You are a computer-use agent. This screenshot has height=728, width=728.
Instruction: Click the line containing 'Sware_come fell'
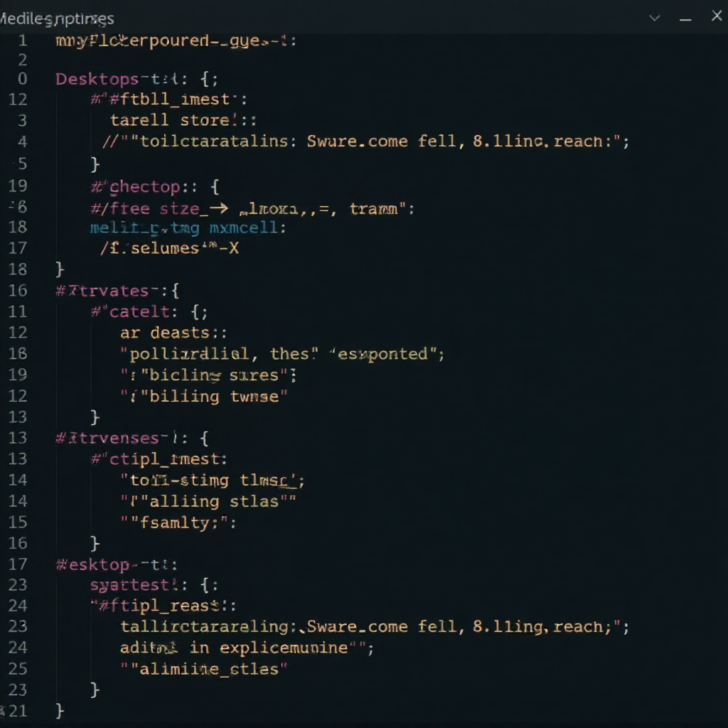(375, 627)
